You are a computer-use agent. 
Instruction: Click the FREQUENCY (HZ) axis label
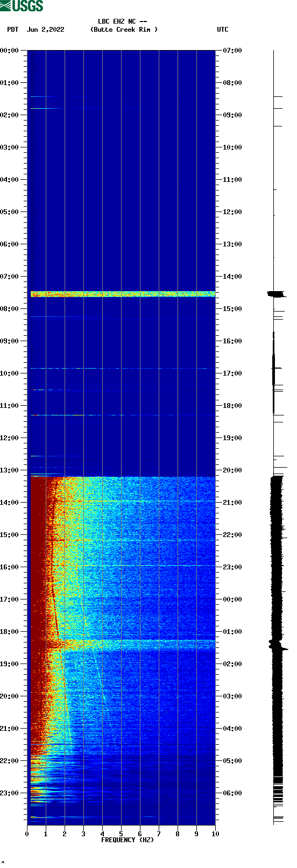[x=128, y=840]
